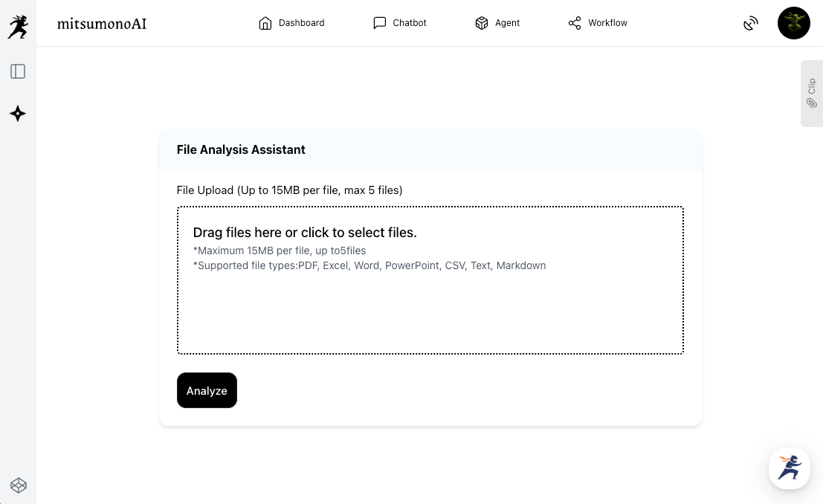
Task: Click the cube icon beside Agent
Action: click(482, 23)
